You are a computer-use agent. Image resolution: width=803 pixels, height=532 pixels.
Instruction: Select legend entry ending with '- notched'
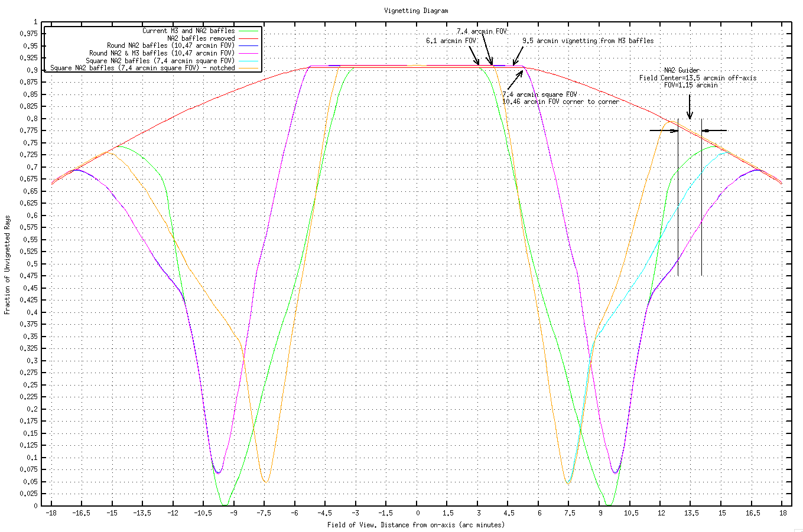143,68
